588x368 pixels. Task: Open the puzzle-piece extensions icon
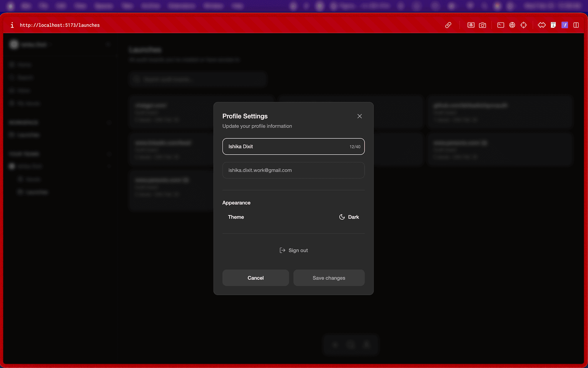pos(542,25)
